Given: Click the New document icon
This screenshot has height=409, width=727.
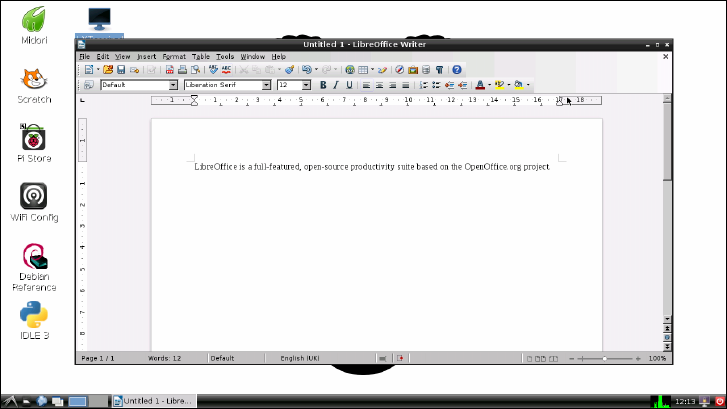Looking at the screenshot, I should pos(89,70).
